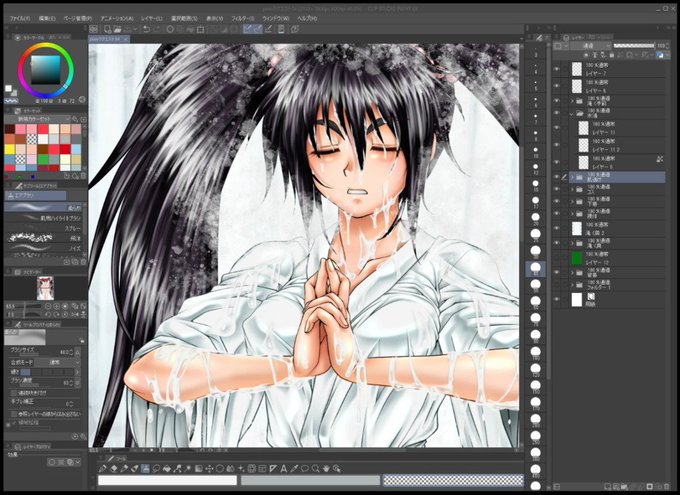Expand the コス layer folder
The height and width of the screenshot is (495, 680).
(x=572, y=189)
